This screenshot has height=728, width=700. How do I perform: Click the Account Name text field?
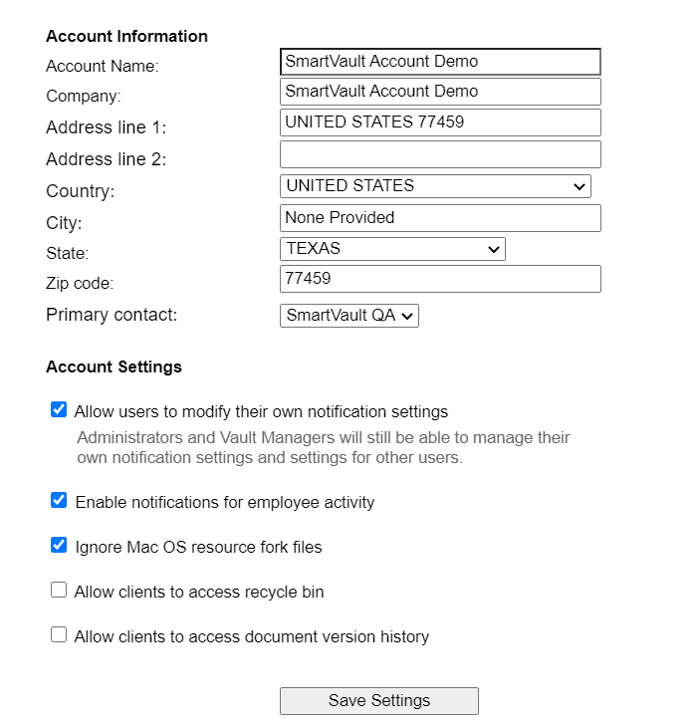(x=440, y=62)
